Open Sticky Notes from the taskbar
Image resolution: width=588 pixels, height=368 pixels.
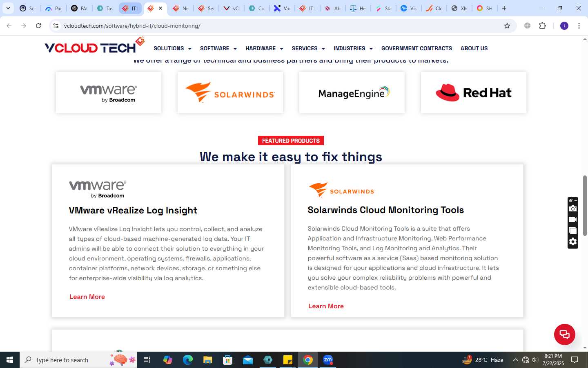[x=287, y=360]
